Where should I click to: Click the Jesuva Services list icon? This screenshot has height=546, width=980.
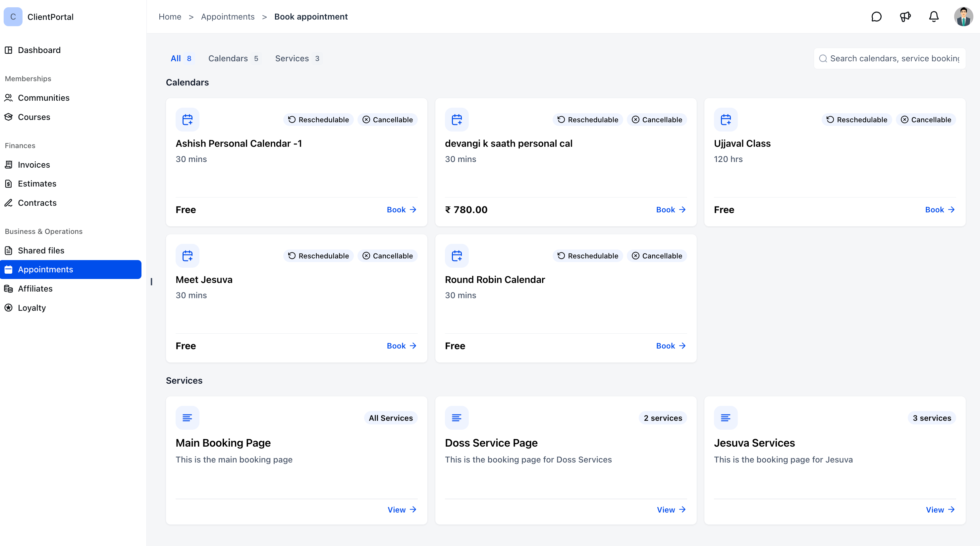coord(726,418)
